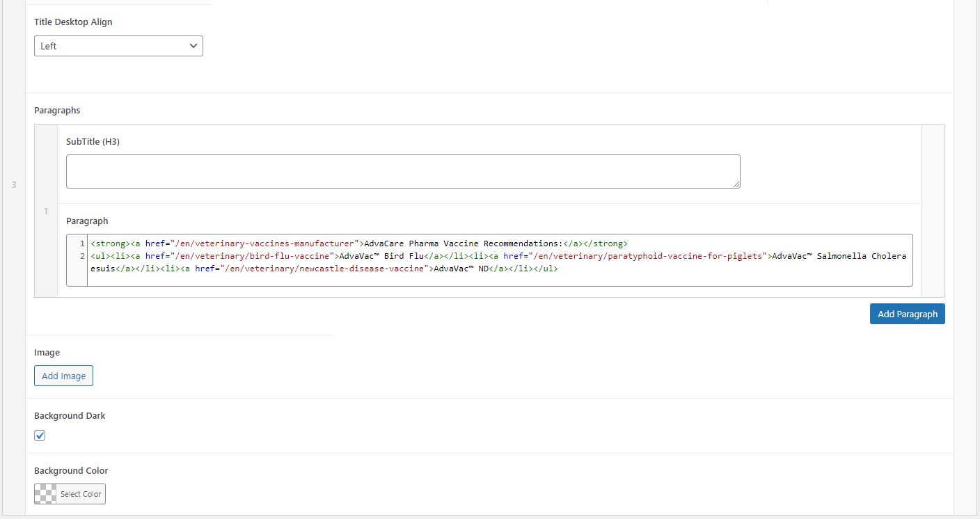Image resolution: width=980 pixels, height=519 pixels.
Task: Click the 'AdvaVac™ ND' text in code
Action: point(461,269)
